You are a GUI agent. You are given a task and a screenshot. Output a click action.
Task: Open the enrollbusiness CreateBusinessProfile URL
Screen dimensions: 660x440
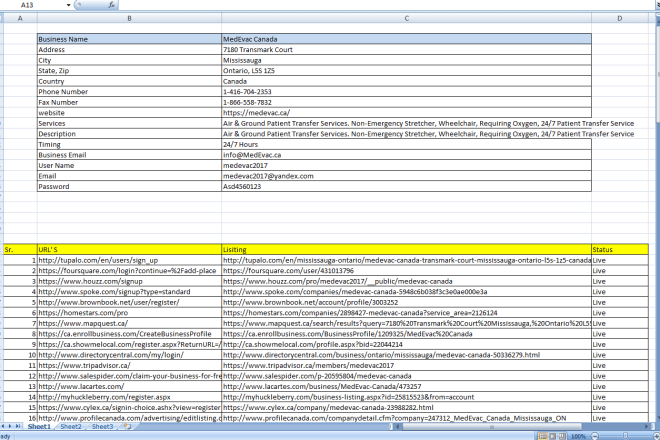[x=125, y=334]
